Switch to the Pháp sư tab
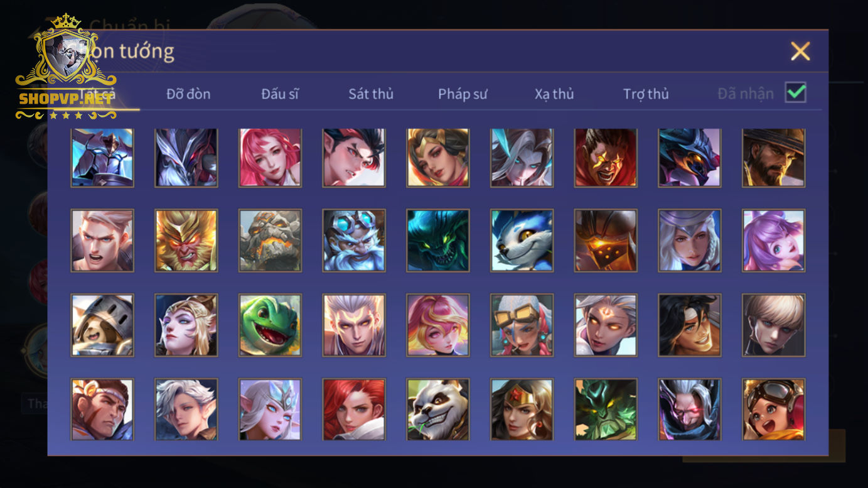 tap(463, 94)
